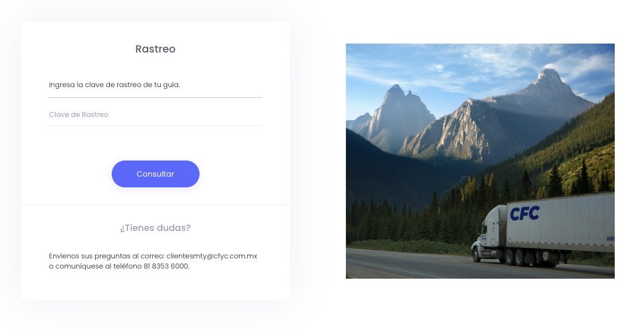Viewport: 644px width, 330px height.
Task: Click the phone number 81 8353 6000
Action: point(166,266)
